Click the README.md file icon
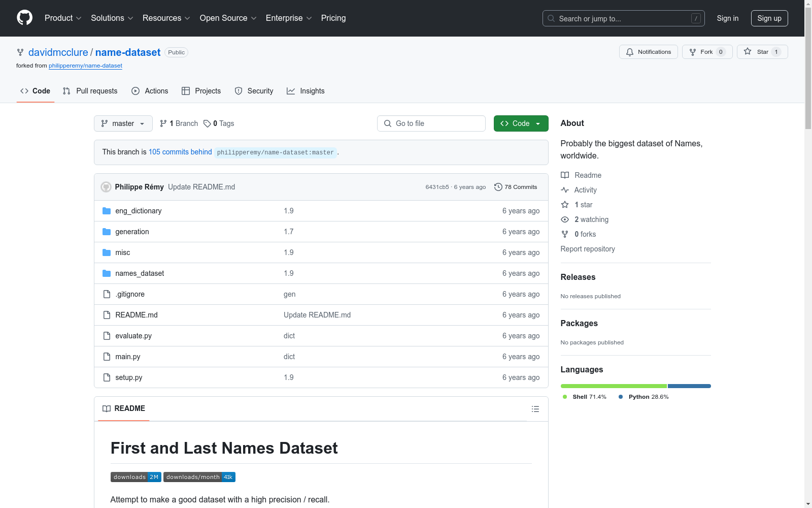The width and height of the screenshot is (812, 508). [x=107, y=315]
